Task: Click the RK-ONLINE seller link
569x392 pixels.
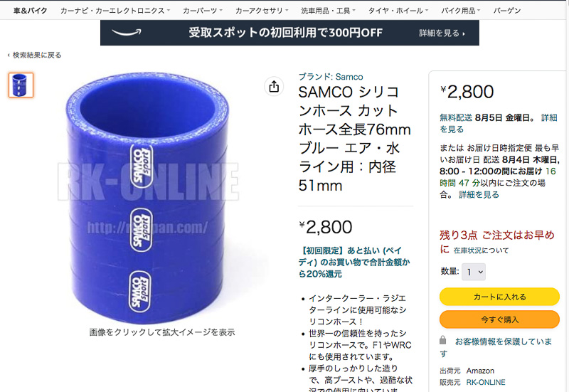Action: coord(486,382)
